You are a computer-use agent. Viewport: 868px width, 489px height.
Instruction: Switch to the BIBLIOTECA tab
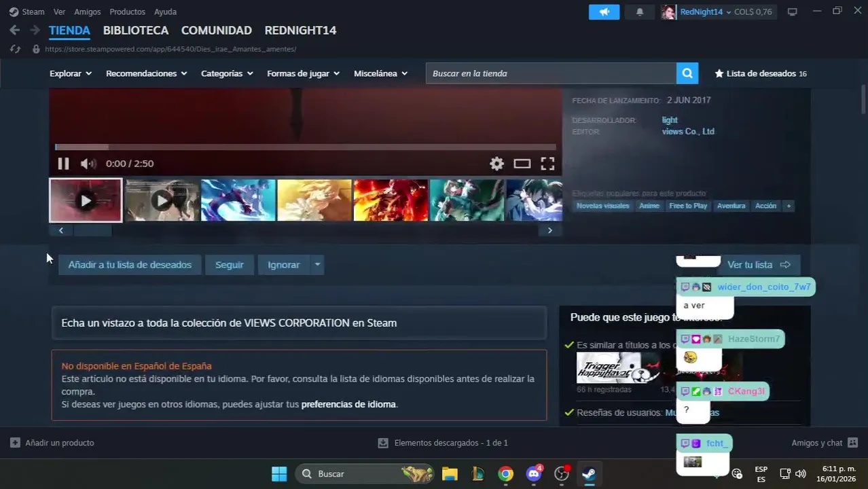[x=136, y=31]
